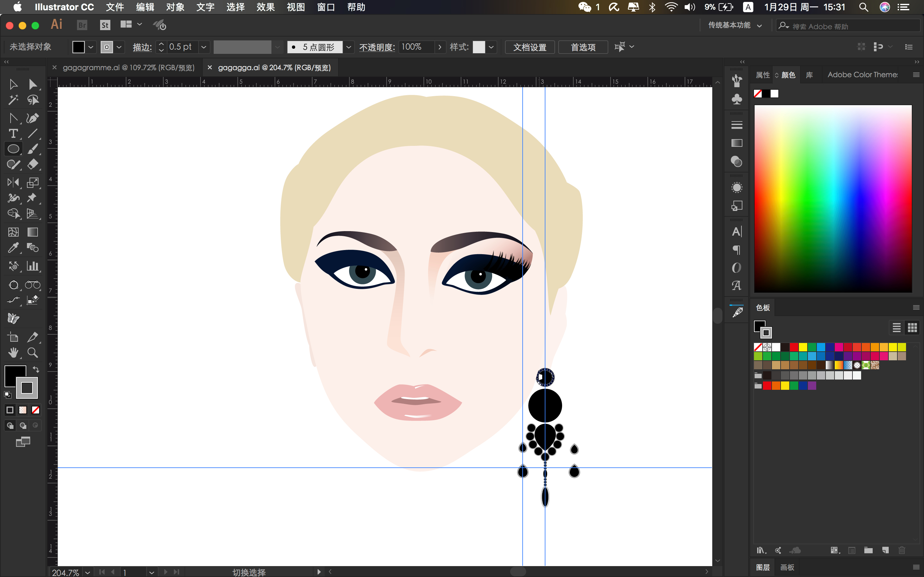Swap fill and stroke colors
Image resolution: width=924 pixels, height=577 pixels.
(36, 369)
